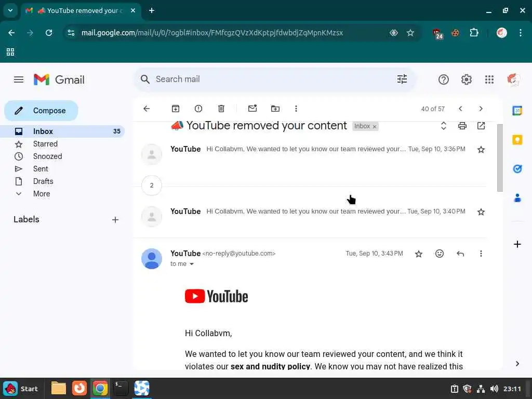Open Google Keep side panel

point(517,140)
